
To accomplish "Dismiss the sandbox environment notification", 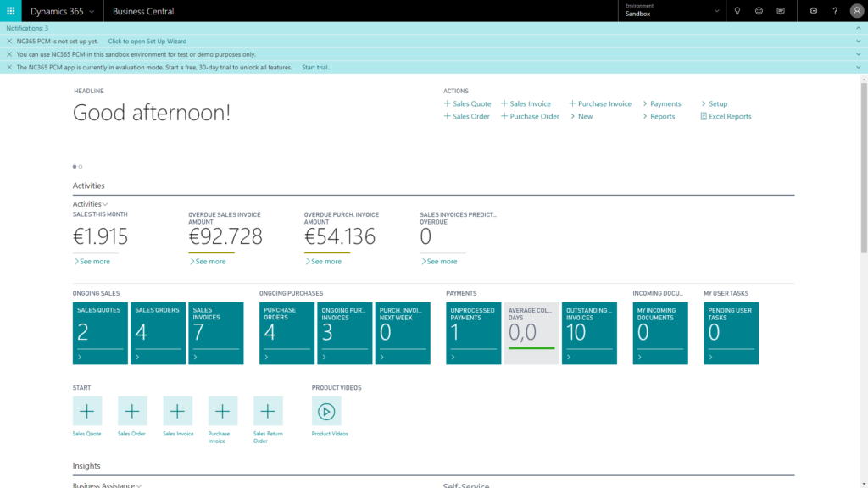I will (x=9, y=54).
